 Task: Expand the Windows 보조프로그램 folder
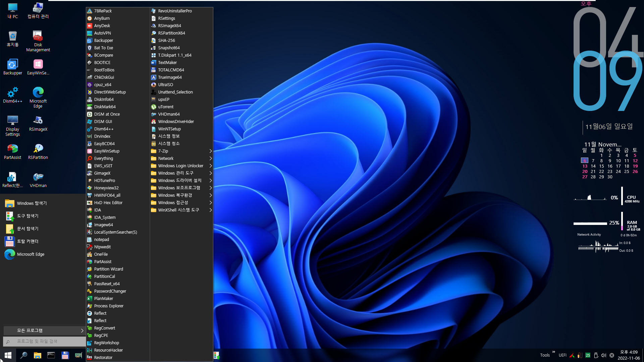tap(181, 188)
